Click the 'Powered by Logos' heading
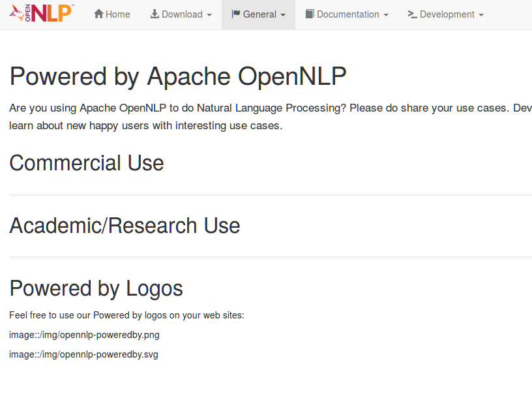The image size is (532, 402). tap(96, 288)
